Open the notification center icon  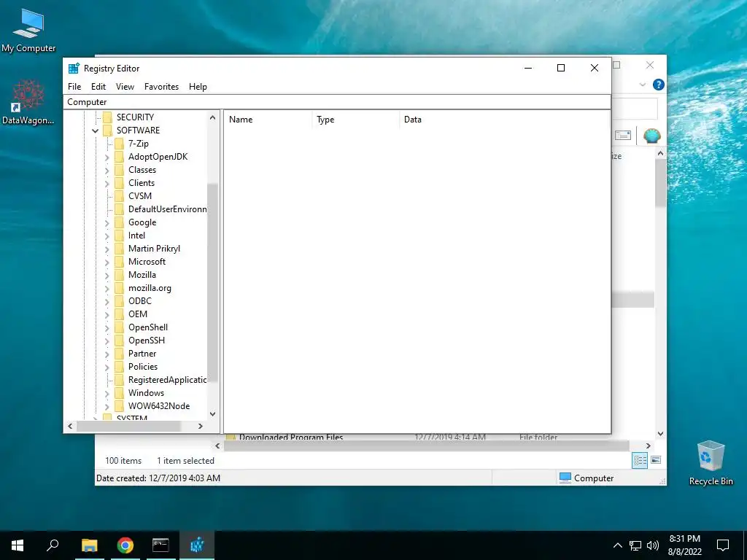point(723,545)
